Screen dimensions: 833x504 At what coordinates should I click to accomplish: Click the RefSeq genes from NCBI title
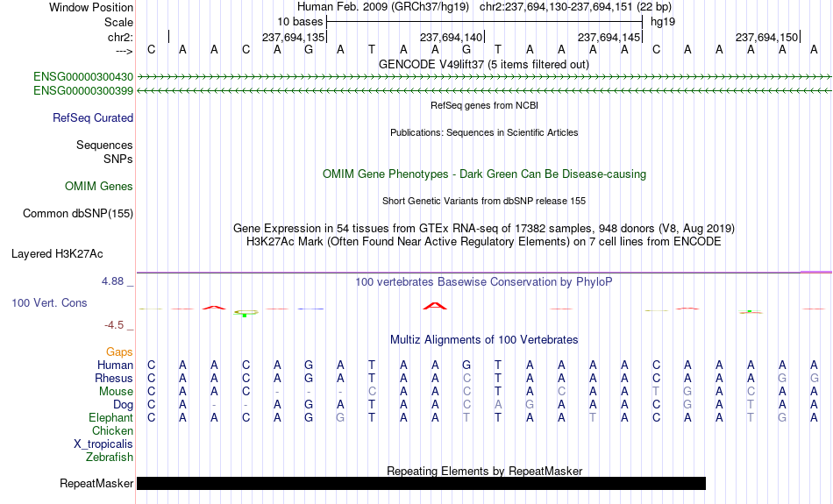(x=484, y=105)
